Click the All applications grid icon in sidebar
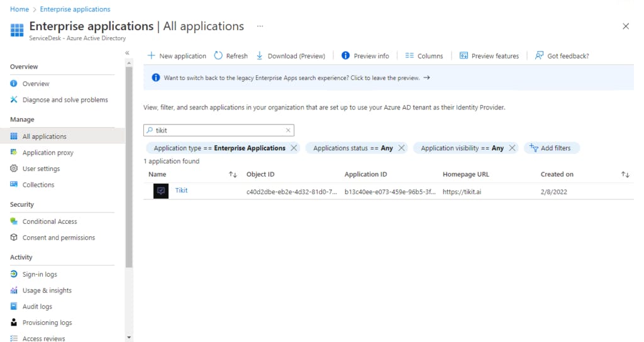This screenshot has width=644, height=342. 14,136
